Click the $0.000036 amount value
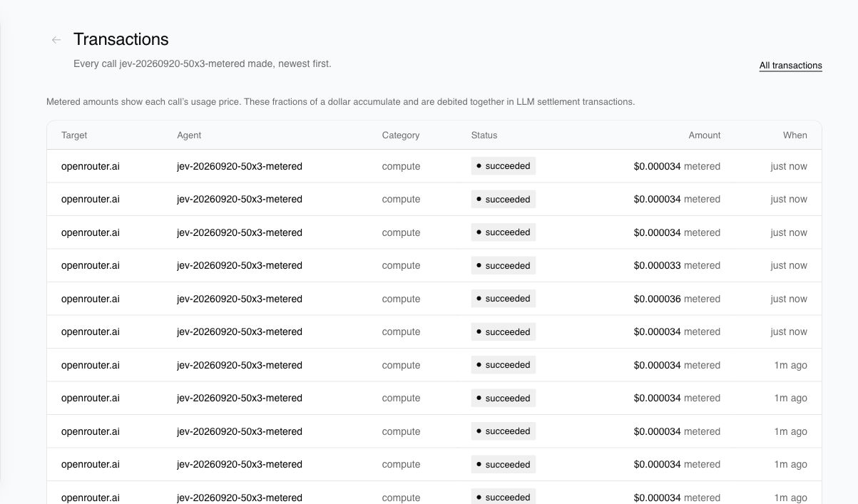Image resolution: width=858 pixels, height=504 pixels. pos(657,299)
